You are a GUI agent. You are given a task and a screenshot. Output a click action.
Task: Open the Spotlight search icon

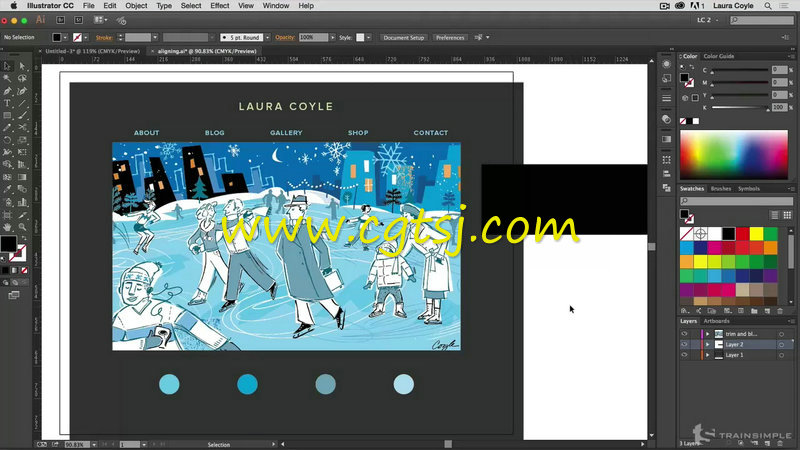(767, 6)
